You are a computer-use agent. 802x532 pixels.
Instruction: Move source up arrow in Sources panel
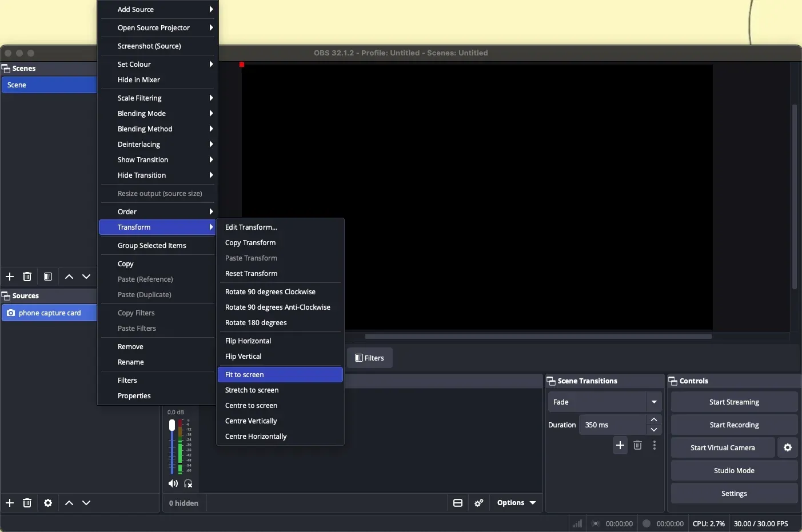point(69,503)
